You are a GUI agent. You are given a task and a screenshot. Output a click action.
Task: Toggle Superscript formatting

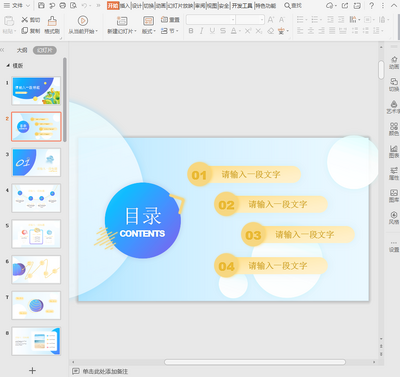pos(248,31)
